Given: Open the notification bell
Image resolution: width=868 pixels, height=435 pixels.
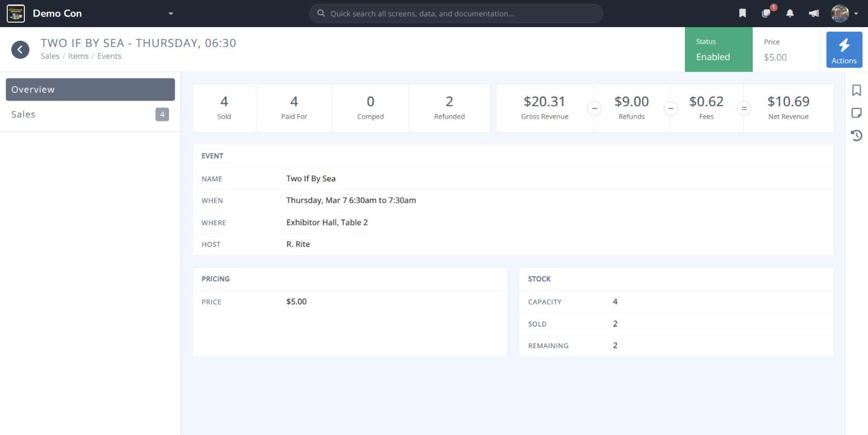Looking at the screenshot, I should pos(790,14).
